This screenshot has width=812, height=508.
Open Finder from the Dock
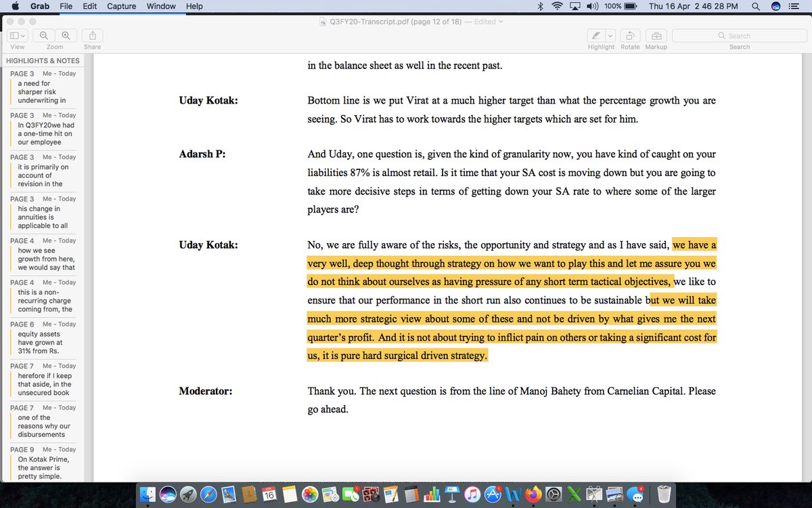[x=148, y=494]
